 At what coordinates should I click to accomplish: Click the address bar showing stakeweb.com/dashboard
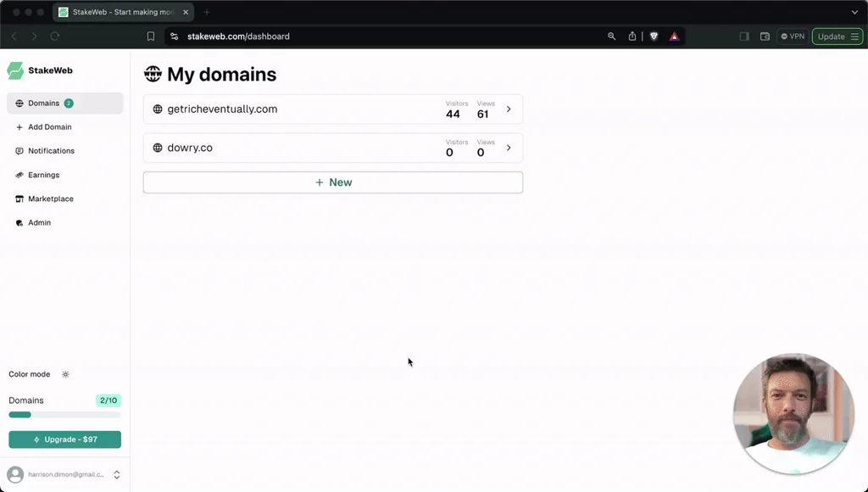tap(237, 36)
